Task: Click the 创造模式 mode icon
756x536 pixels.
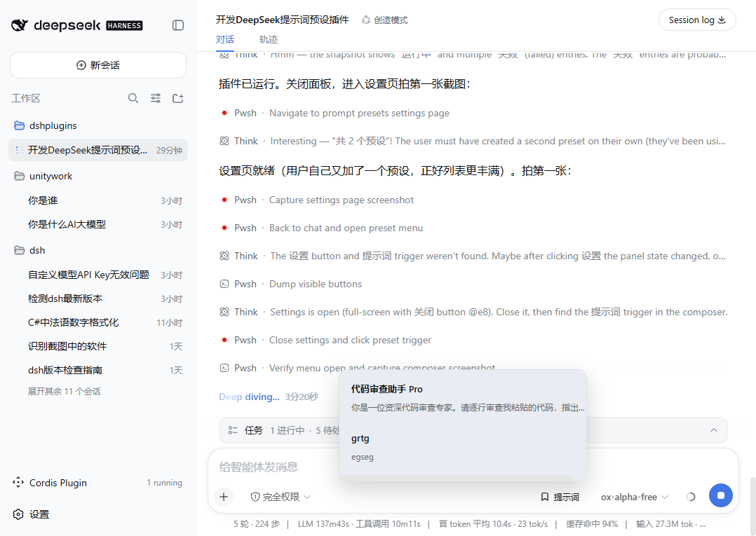Action: [x=366, y=20]
